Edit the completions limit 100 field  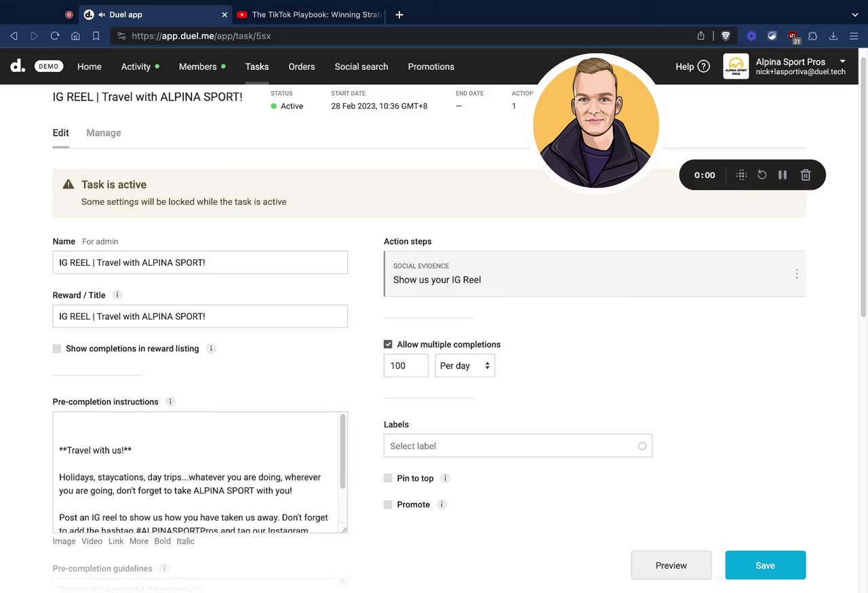click(406, 366)
